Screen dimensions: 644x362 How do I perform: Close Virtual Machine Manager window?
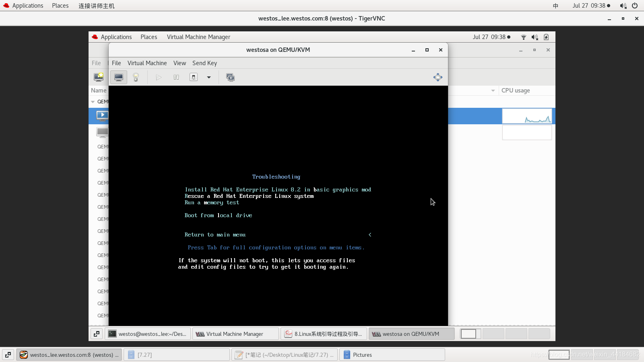tap(548, 50)
